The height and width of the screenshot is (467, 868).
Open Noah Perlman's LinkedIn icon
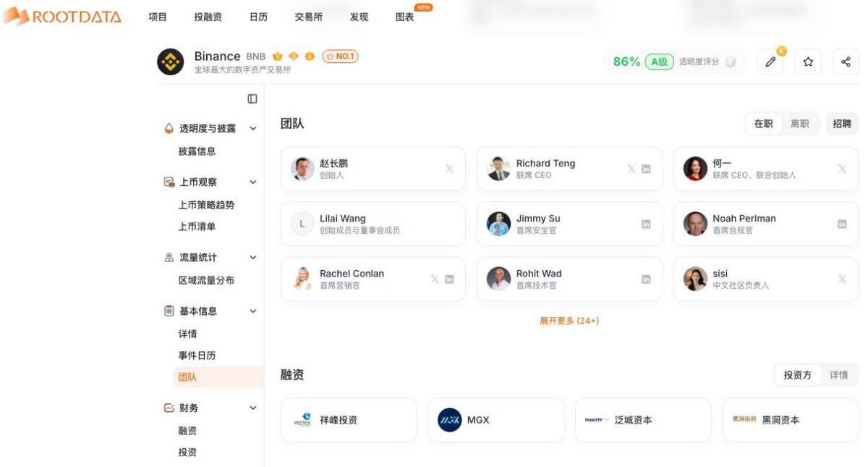[x=842, y=224]
